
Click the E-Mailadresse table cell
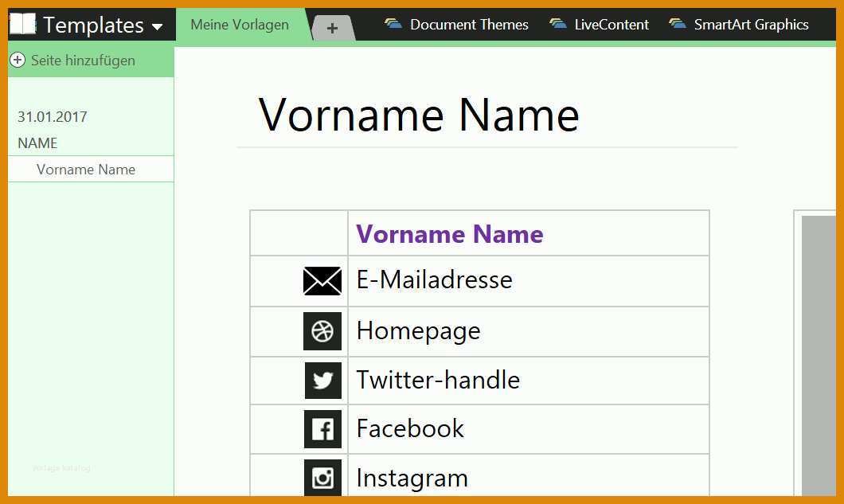[x=529, y=281]
